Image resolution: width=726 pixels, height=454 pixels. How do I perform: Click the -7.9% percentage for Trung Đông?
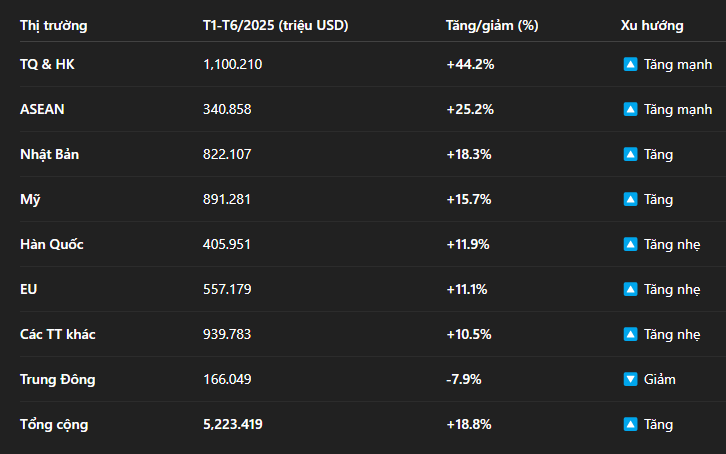[463, 379]
